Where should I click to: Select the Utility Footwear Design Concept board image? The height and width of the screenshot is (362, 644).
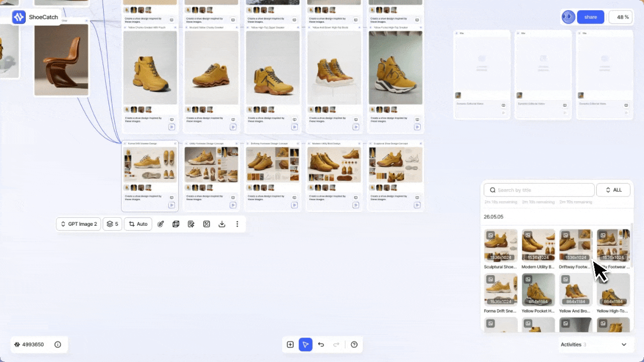tap(211, 164)
